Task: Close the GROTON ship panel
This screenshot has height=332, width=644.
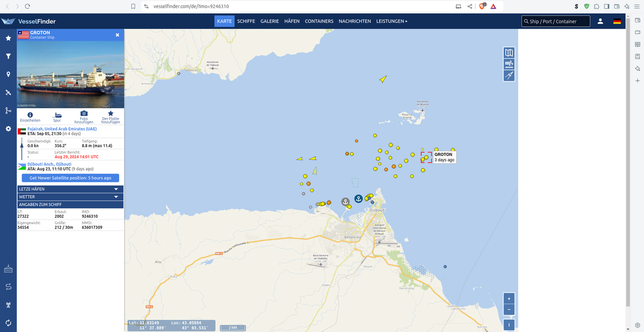Action: (117, 35)
